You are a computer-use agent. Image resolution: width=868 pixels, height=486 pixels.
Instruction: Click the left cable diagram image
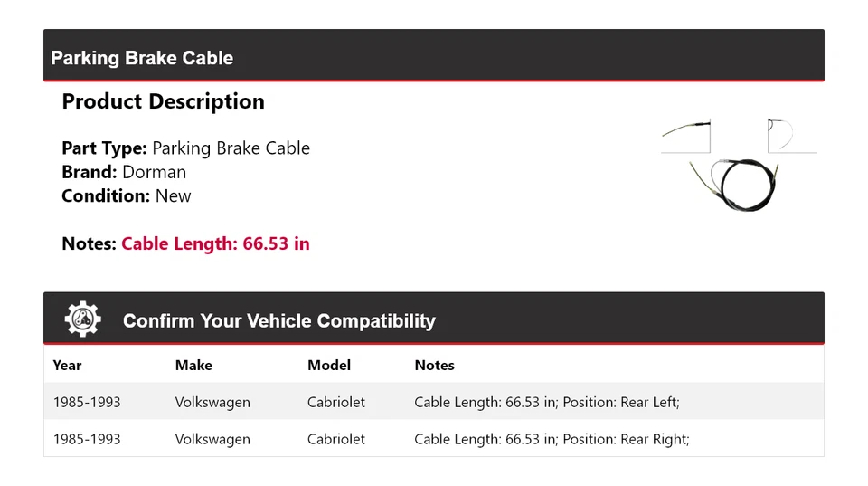(686, 136)
